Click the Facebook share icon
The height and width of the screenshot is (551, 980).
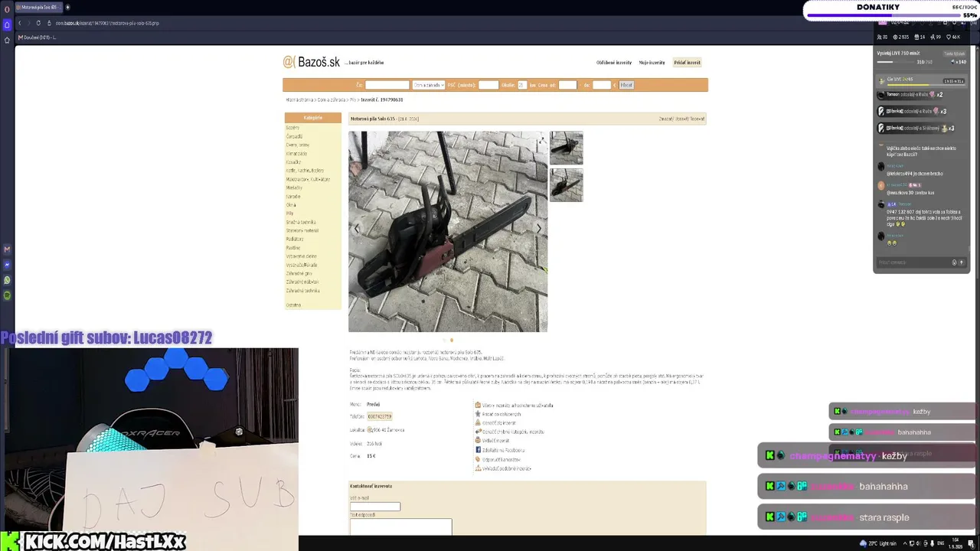point(478,450)
